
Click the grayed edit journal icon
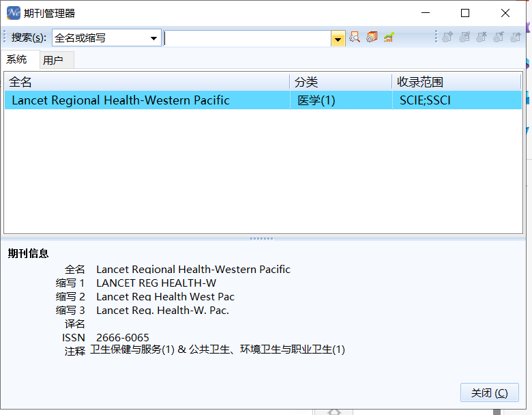click(464, 37)
